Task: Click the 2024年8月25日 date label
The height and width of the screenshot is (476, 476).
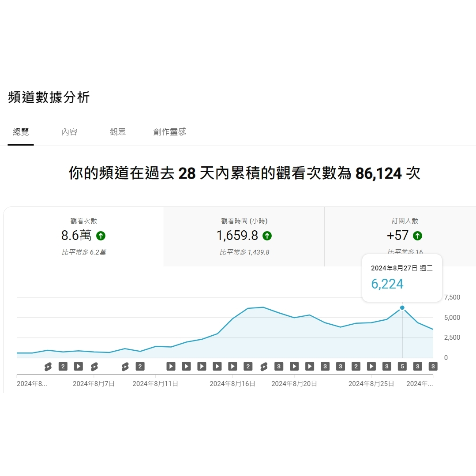Action: tap(371, 383)
